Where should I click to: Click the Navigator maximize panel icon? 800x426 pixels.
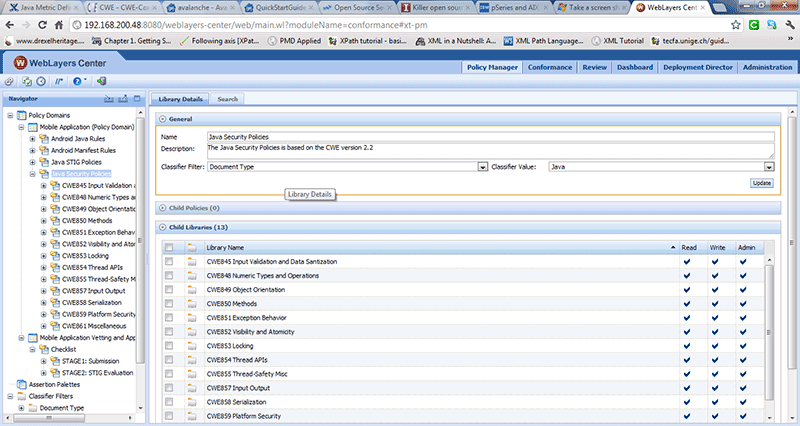coord(137,99)
